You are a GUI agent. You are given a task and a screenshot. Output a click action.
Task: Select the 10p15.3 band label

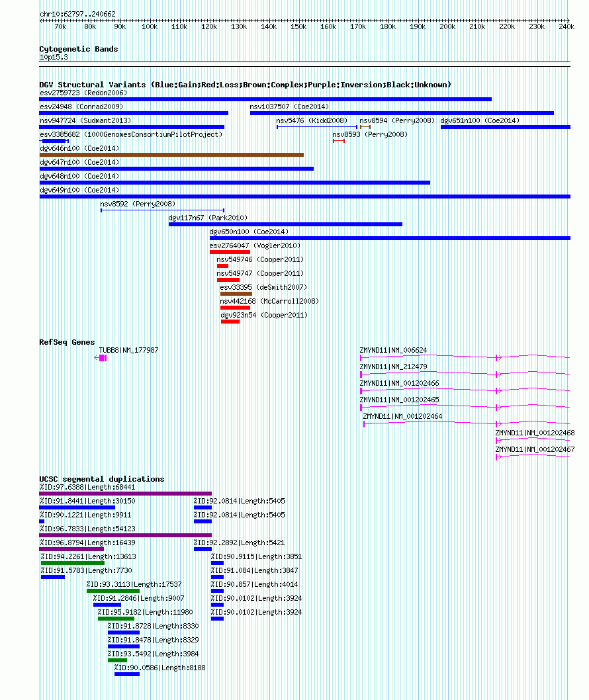[54, 57]
